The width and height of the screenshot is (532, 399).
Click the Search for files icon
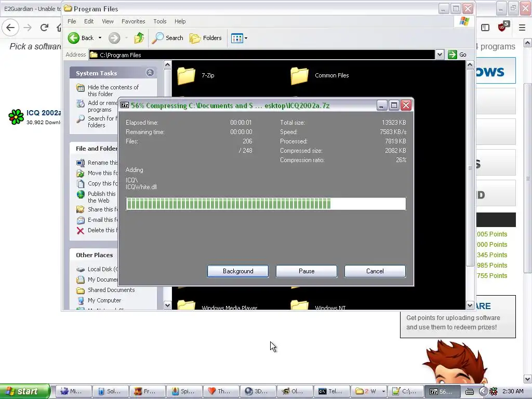[81, 119]
